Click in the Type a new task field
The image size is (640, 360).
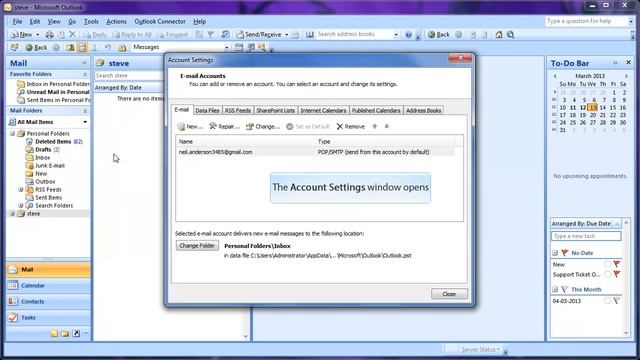[586, 236]
